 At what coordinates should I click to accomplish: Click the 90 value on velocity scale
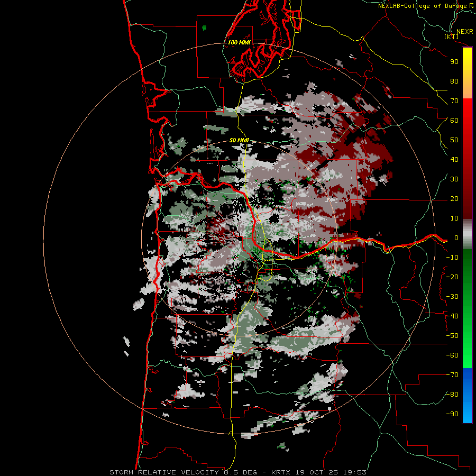click(454, 62)
